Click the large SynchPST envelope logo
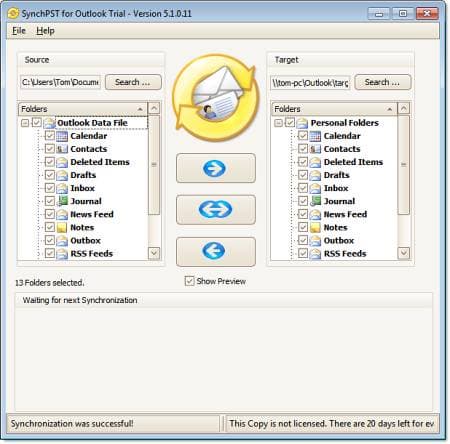 pyautogui.click(x=216, y=98)
